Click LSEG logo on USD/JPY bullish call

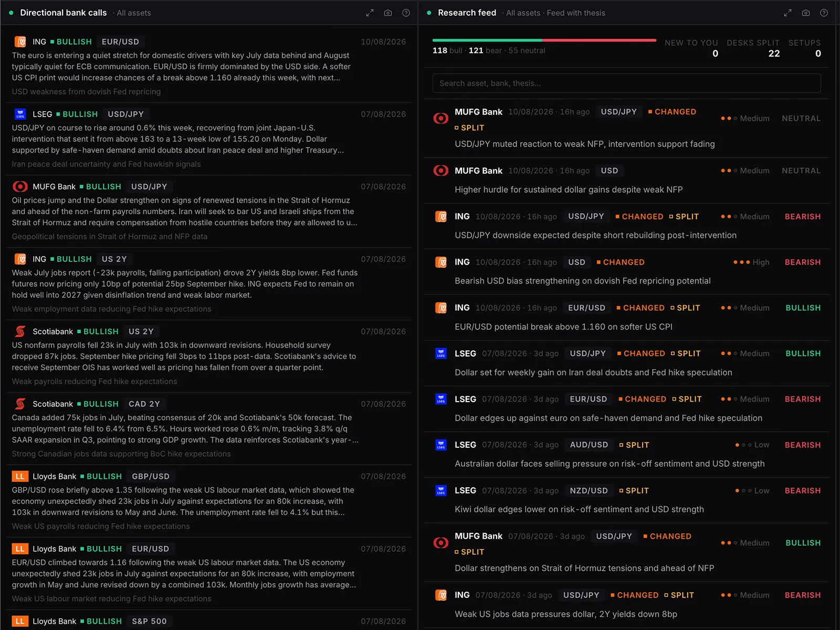[20, 114]
